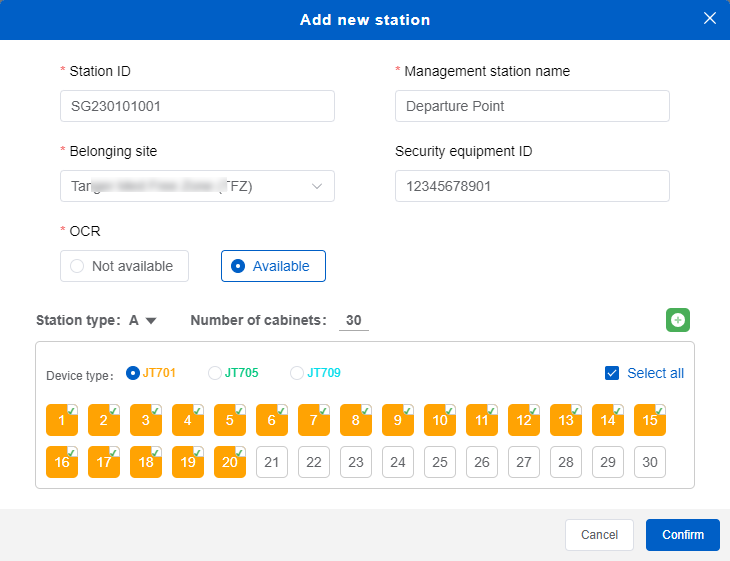Click the Confirm button

[x=683, y=534]
